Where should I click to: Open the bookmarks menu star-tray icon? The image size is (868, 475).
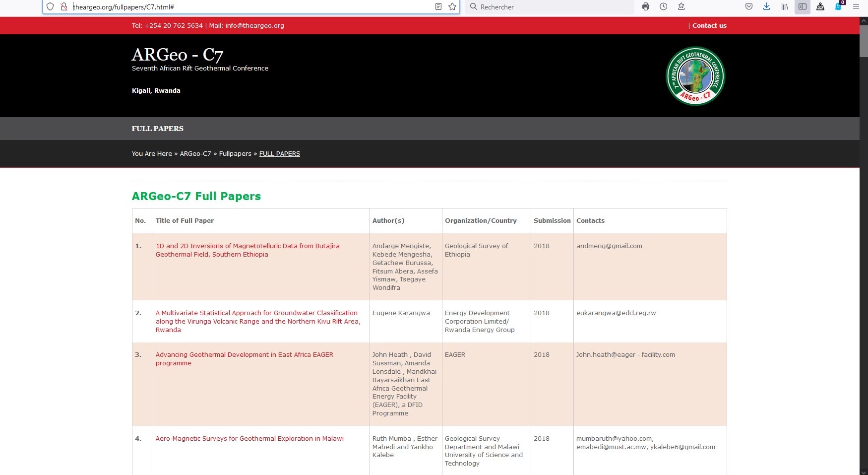click(682, 6)
